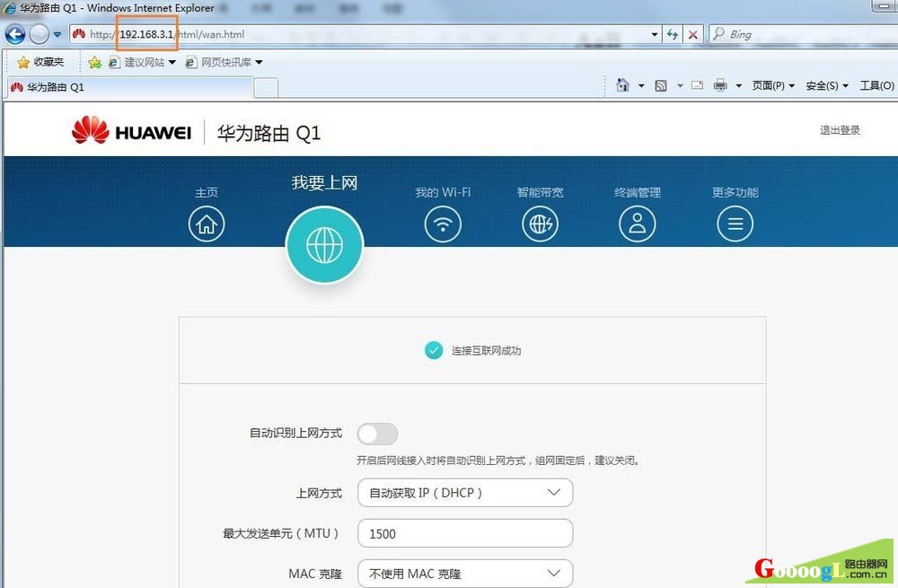Open the address bar history dropdown

(655, 35)
